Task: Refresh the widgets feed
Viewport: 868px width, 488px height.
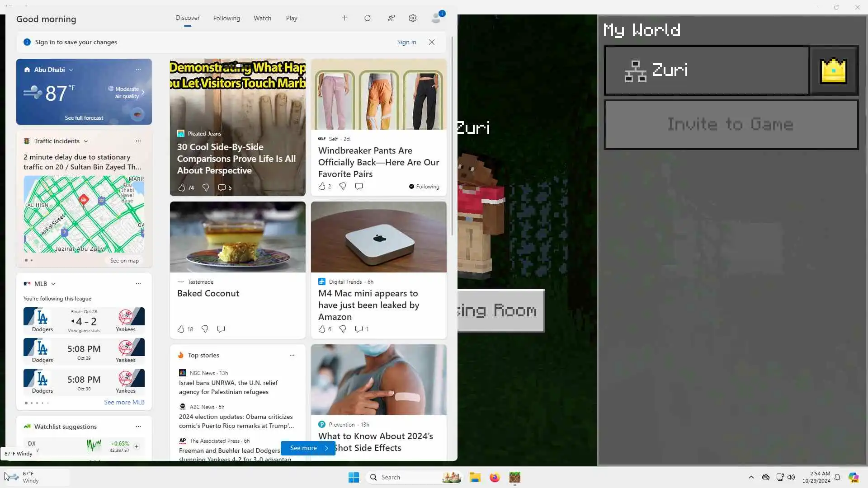Action: pyautogui.click(x=367, y=18)
